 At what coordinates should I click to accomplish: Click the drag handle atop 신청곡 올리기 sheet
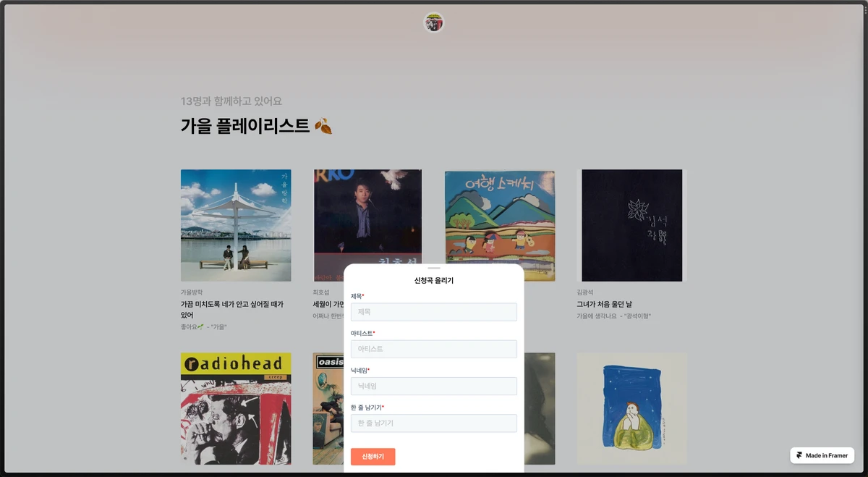point(434,268)
